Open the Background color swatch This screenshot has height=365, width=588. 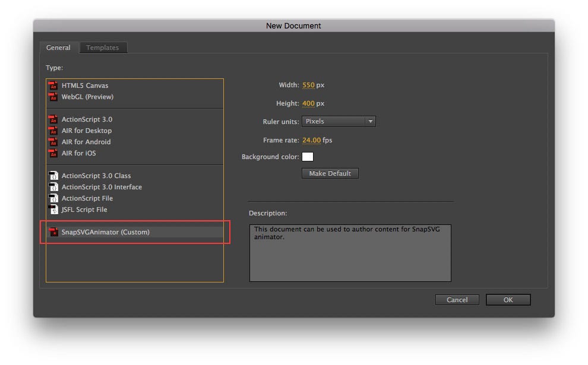(x=308, y=157)
